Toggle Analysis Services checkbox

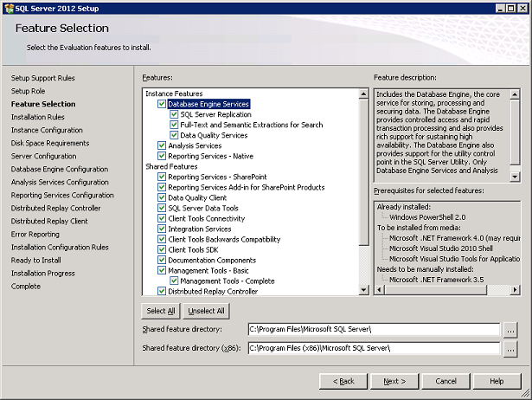(162, 145)
